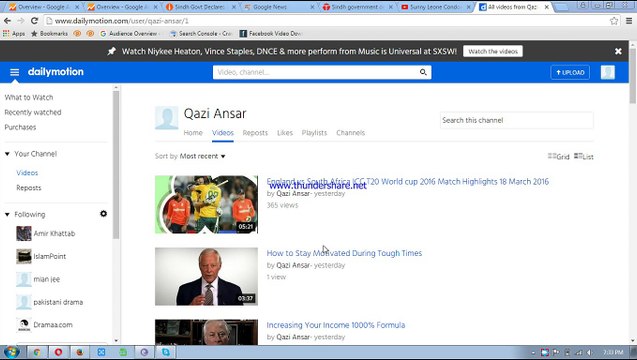This screenshot has height=360, width=637.
Task: Open the Following settings gear
Action: click(x=104, y=214)
